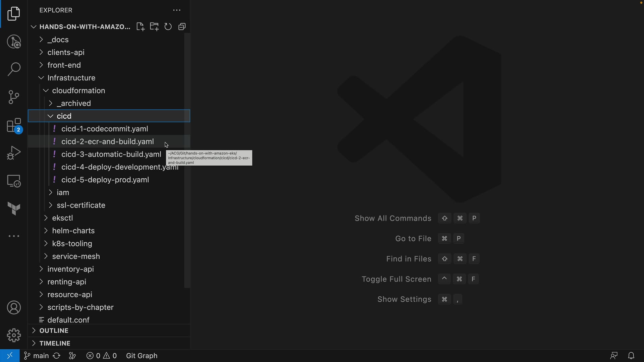Open the Extensions view with the badge
This screenshot has height=362, width=644.
[14, 126]
